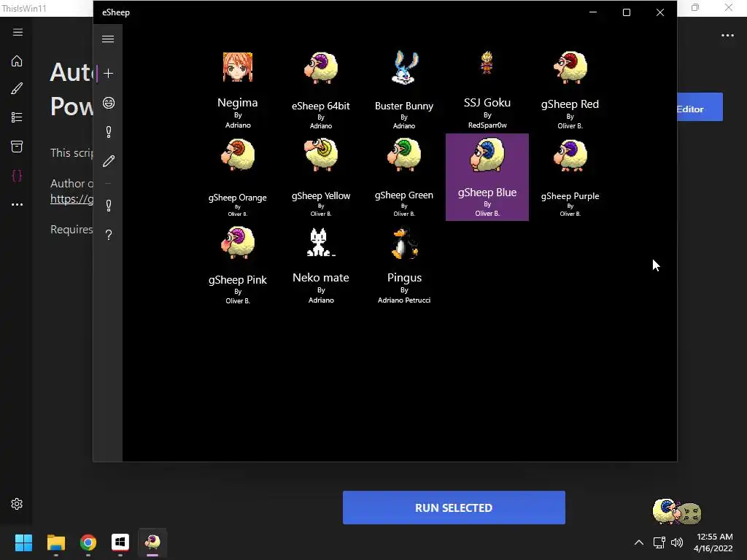Select the gSheep Green pet
747x560 pixels.
(404, 177)
